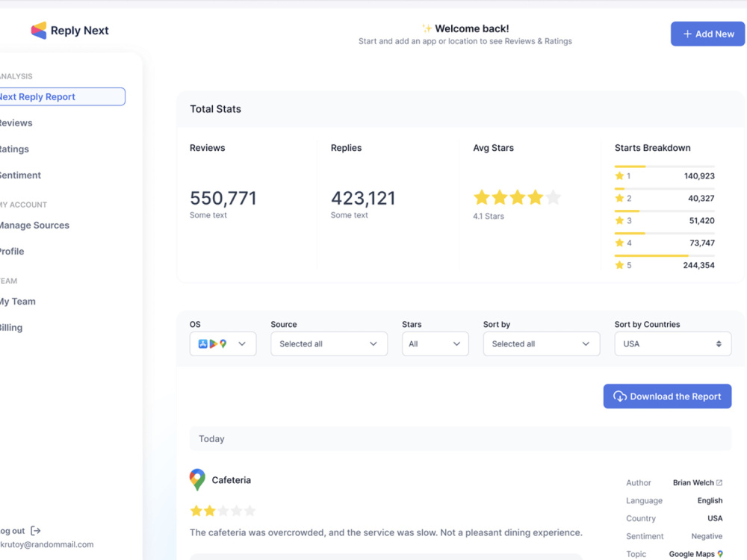
Task: Click the plus icon in Add New button
Action: [x=687, y=34]
